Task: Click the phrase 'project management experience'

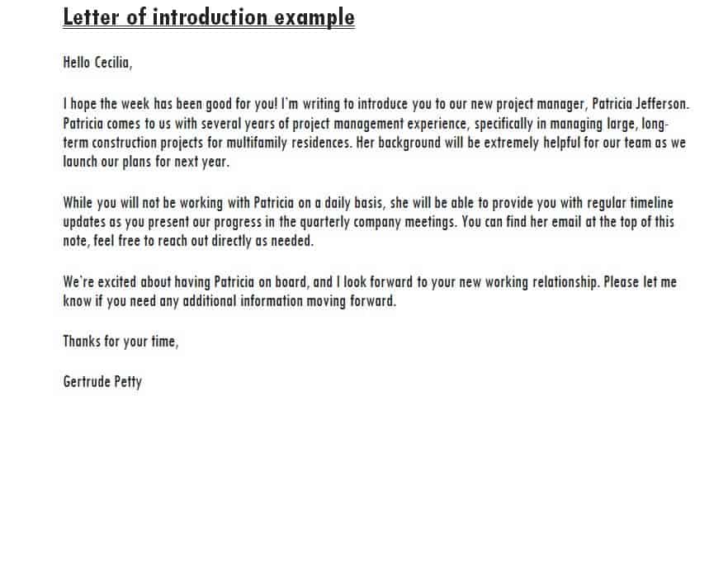Action: click(x=379, y=124)
